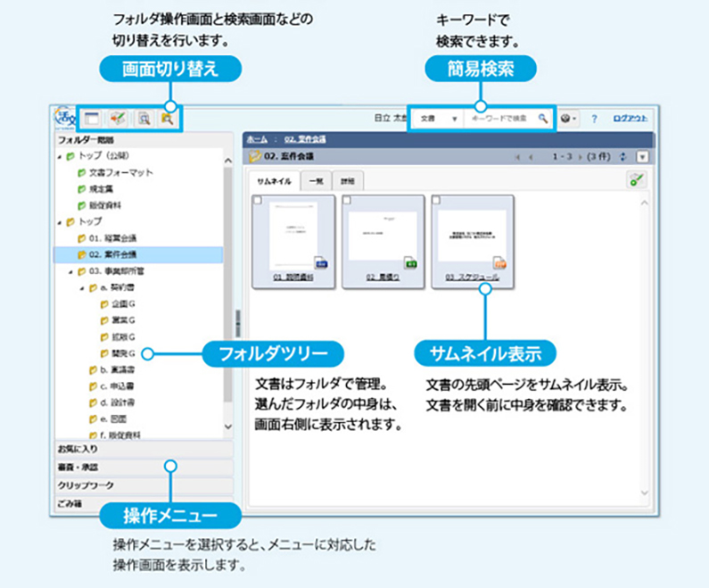Screen dimensions: 709x588
Task: Collapse the 03. 事業部所管 folder tree node
Action: pyautogui.click(x=70, y=271)
